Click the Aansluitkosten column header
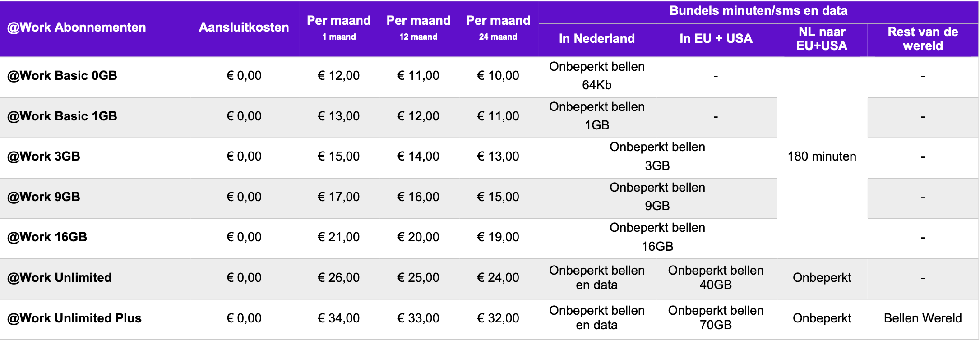The width and height of the screenshot is (980, 340). coord(244,28)
